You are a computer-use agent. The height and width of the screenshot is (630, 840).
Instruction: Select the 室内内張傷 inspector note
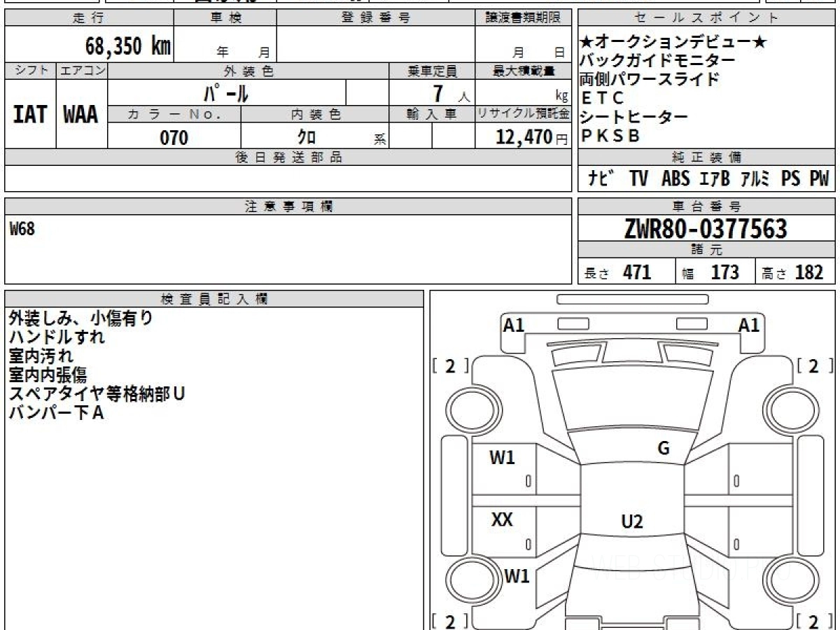pyautogui.click(x=48, y=374)
